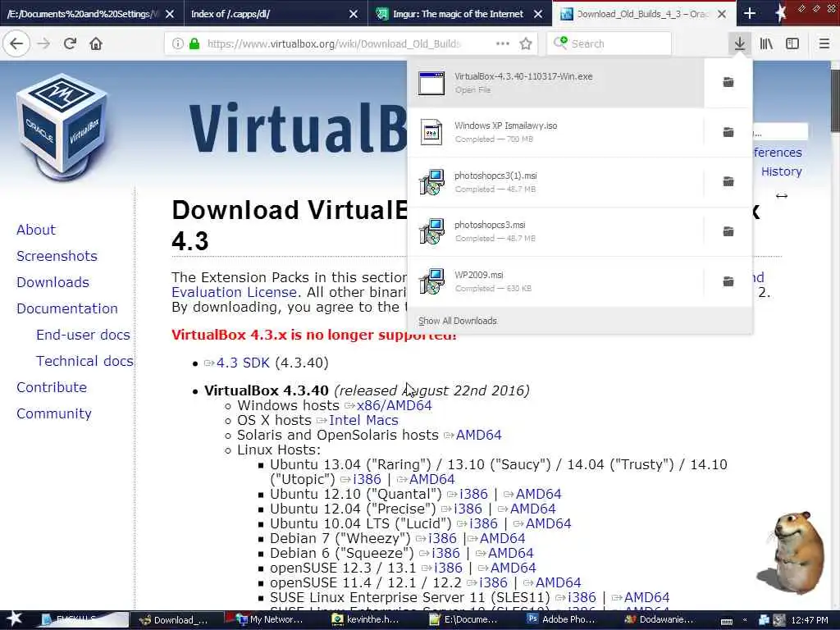Open the End-user docs link
Screen dimensions: 840x630
click(x=83, y=335)
